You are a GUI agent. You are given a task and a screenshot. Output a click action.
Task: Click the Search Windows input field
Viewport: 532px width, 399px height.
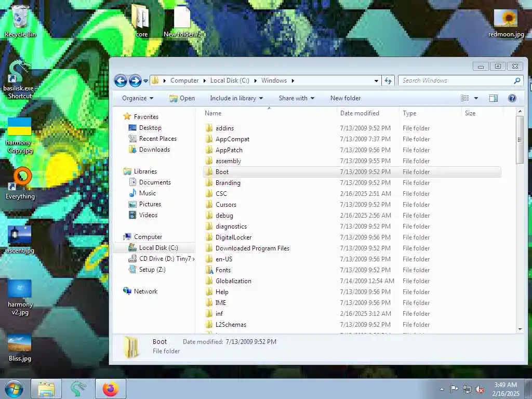pos(456,81)
